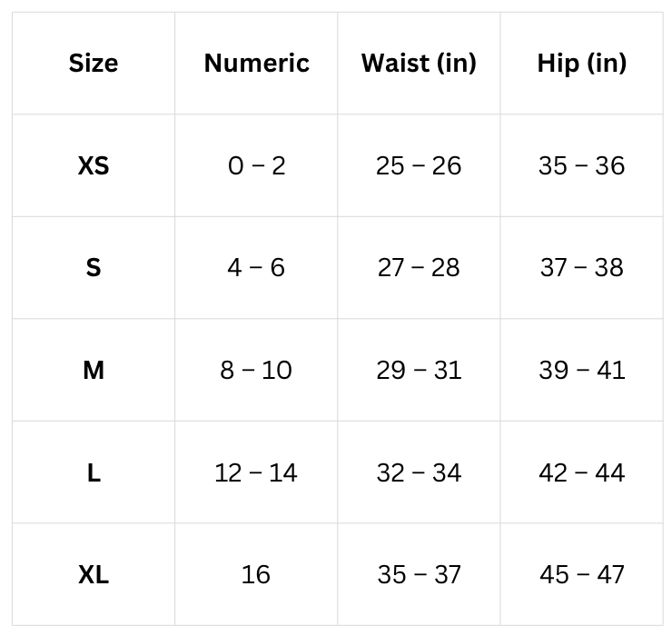Image resolution: width=672 pixels, height=636 pixels.
Task: Click the numeric cell 8 – 10
Action: [x=256, y=370]
